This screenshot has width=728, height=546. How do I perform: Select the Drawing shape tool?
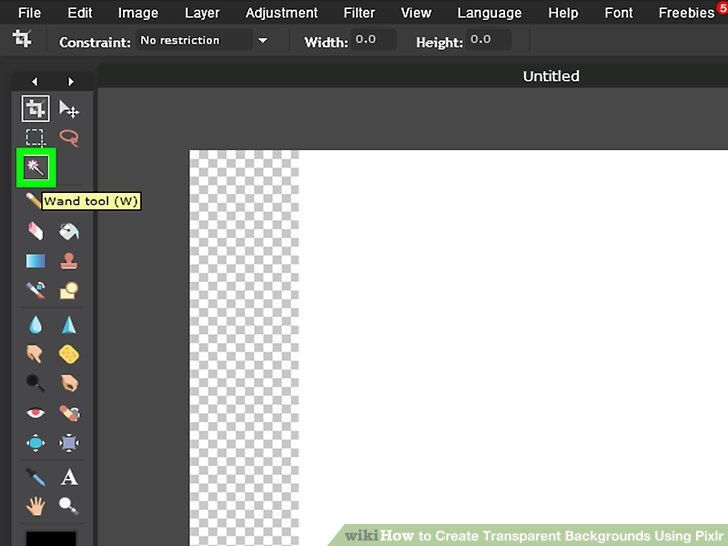pyautogui.click(x=69, y=290)
